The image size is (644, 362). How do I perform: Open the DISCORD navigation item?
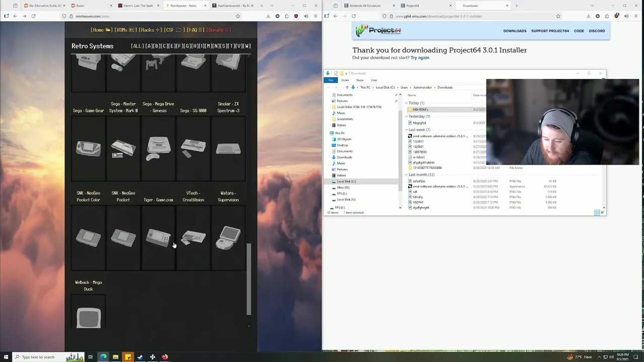(597, 31)
